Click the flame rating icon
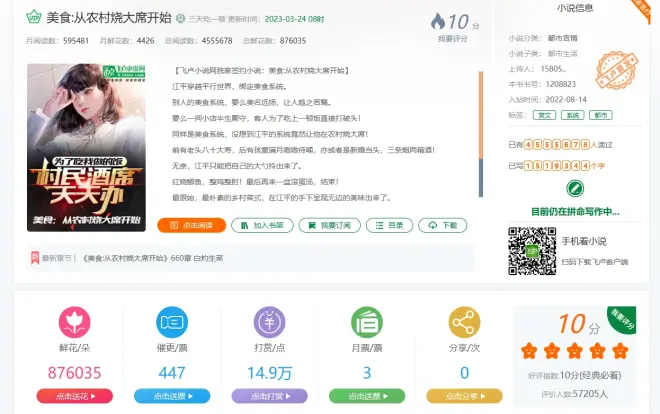Image resolution: width=660 pixels, height=414 pixels. [x=438, y=22]
